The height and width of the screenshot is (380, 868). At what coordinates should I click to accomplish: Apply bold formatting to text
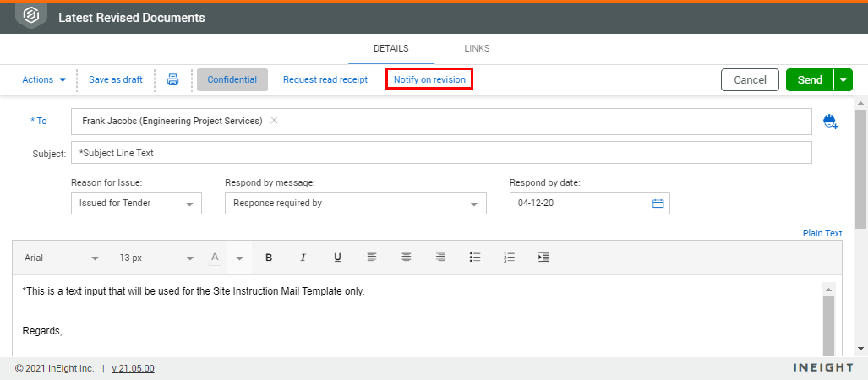click(269, 258)
